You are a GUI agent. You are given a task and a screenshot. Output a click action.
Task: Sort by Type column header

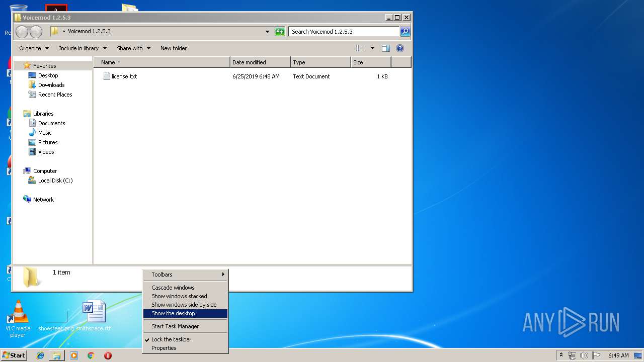[x=320, y=62]
